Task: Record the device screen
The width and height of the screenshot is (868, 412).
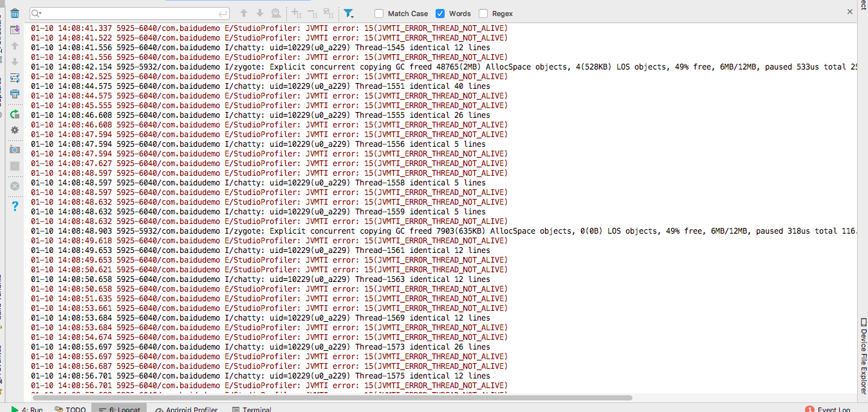Action: [15, 166]
